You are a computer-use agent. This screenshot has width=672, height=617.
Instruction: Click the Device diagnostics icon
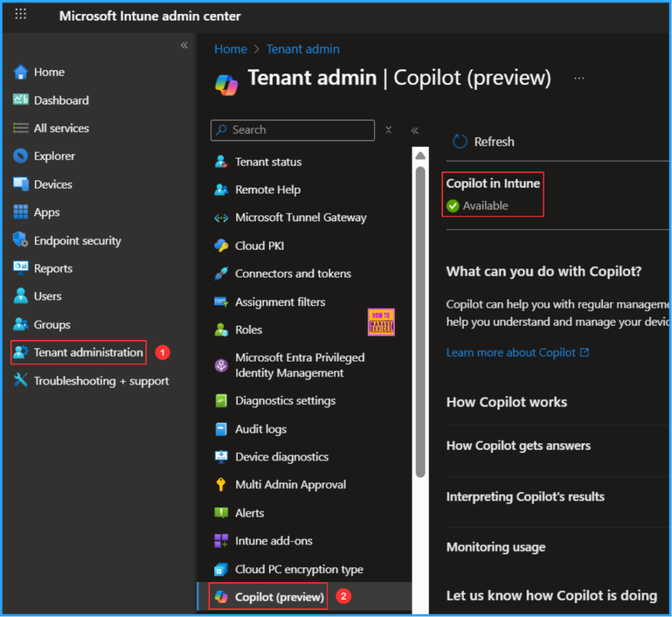point(221,457)
